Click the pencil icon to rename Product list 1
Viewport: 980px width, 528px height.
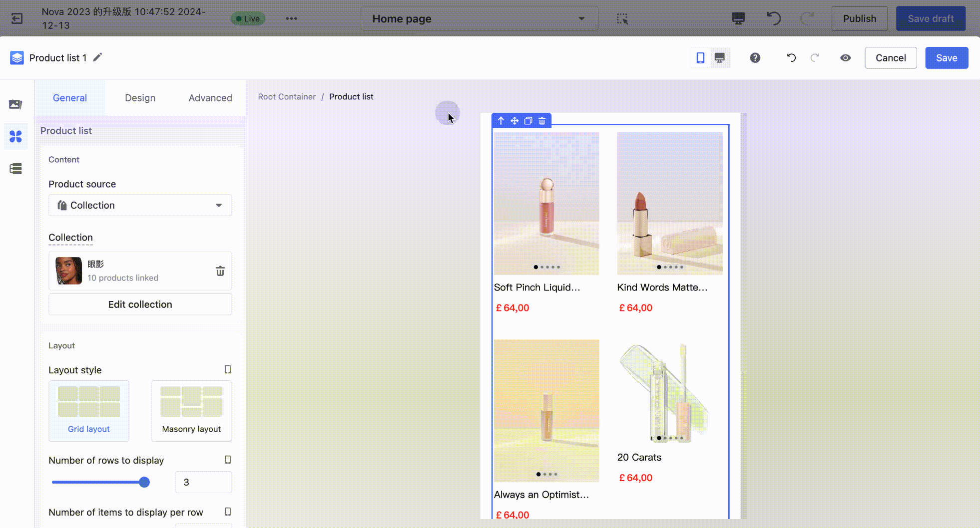coord(97,57)
